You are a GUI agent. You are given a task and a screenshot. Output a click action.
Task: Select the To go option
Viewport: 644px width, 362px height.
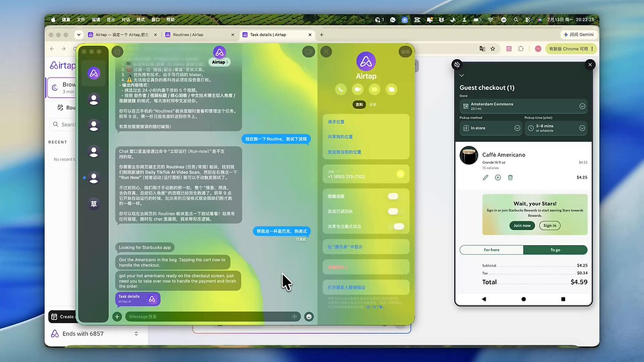(x=555, y=250)
